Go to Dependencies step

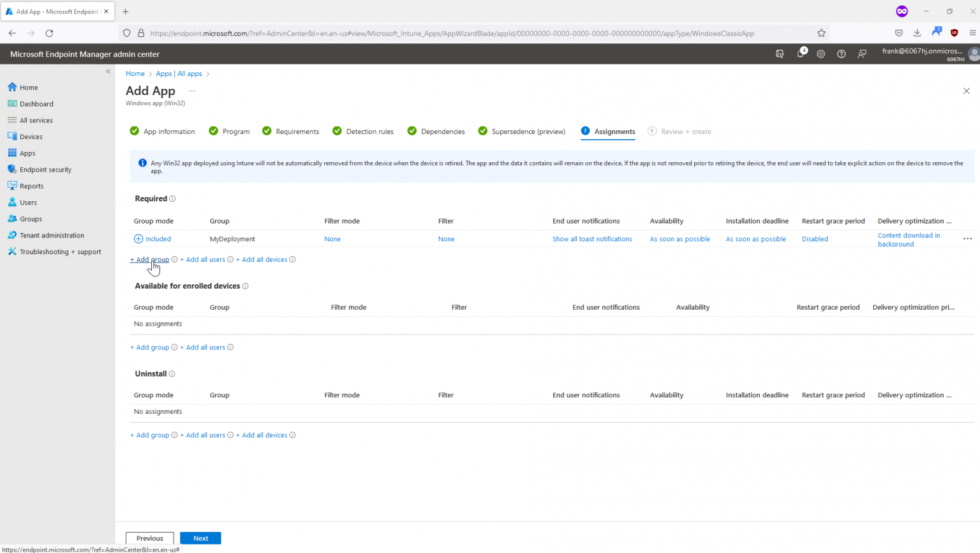tap(436, 132)
